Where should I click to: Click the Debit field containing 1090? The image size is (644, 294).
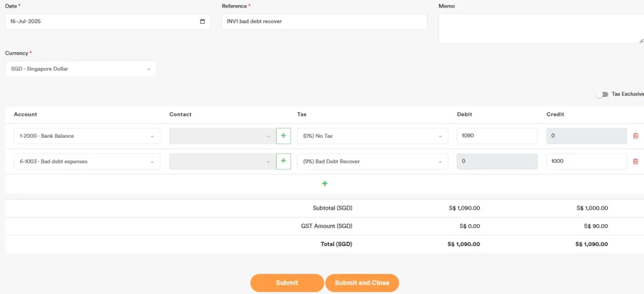coord(497,136)
